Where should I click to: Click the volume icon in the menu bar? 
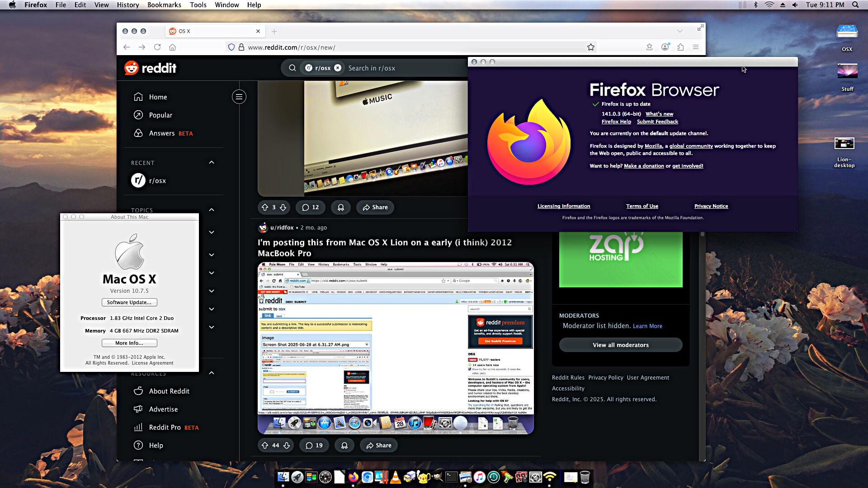(x=795, y=5)
